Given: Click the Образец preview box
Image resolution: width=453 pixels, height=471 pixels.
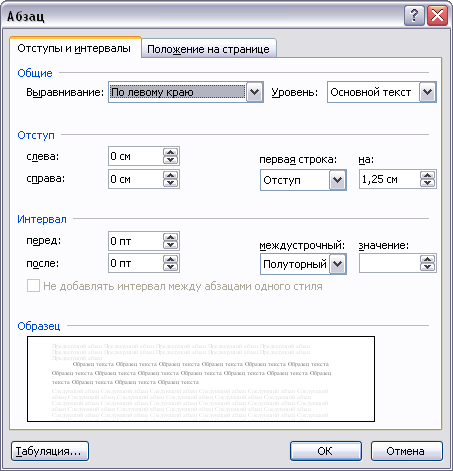Looking at the screenshot, I should pyautogui.click(x=201, y=379).
